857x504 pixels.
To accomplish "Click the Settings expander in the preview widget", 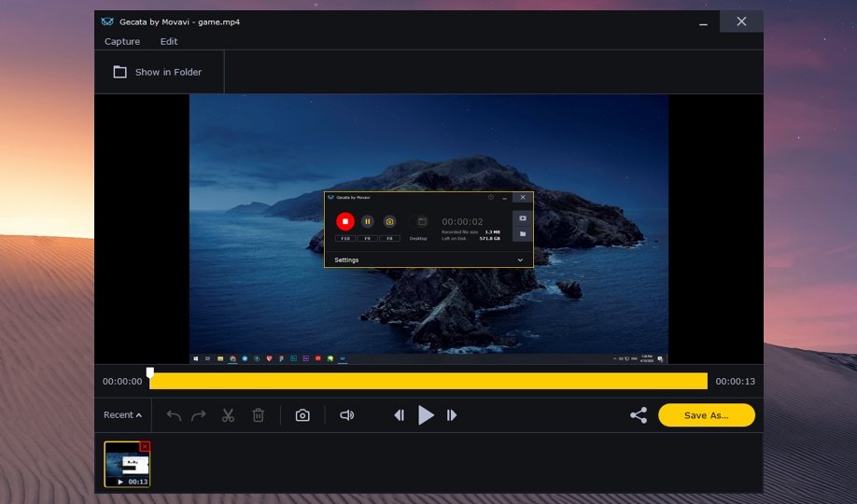I will coord(428,259).
